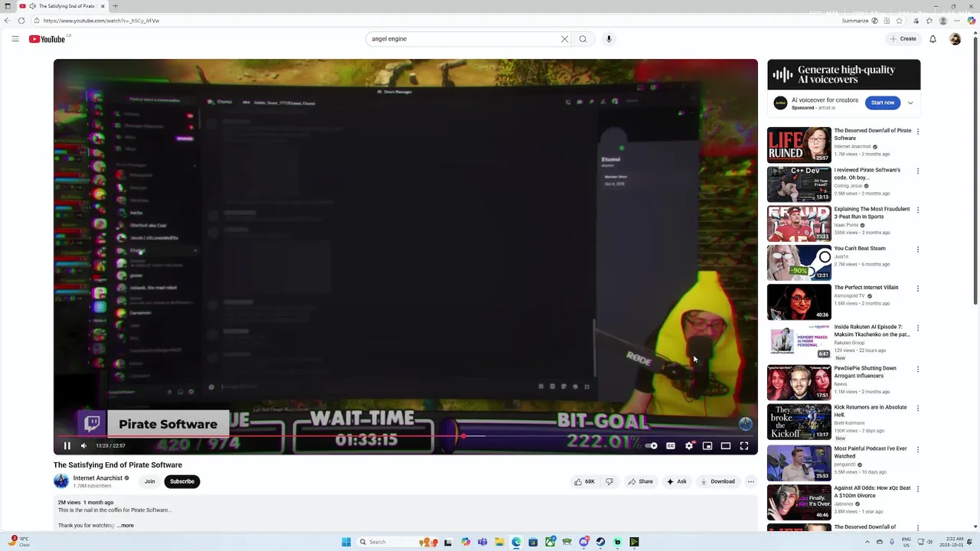
Task: Open the Ask AI button
Action: (x=676, y=481)
